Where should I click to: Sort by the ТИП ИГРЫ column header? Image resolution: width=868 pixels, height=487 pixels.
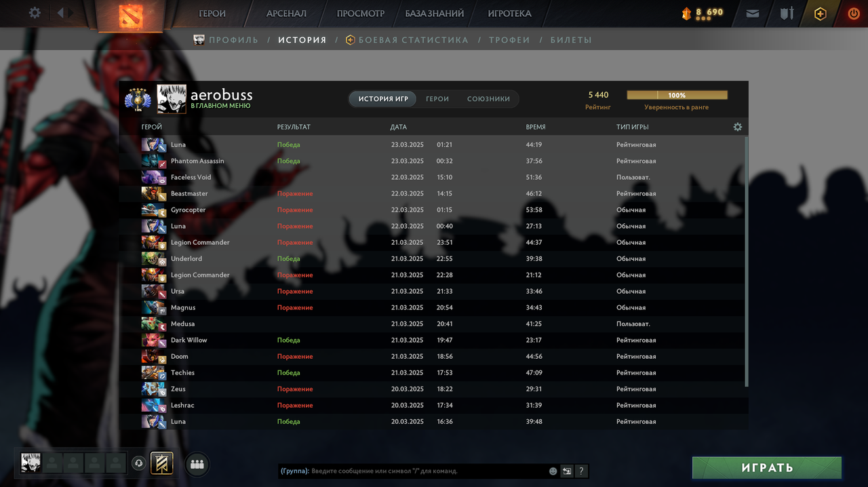coord(632,127)
